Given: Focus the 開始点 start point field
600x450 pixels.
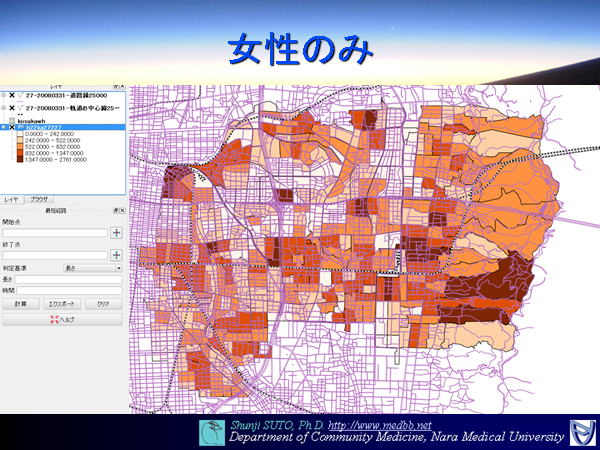Looking at the screenshot, I should pos(55,233).
